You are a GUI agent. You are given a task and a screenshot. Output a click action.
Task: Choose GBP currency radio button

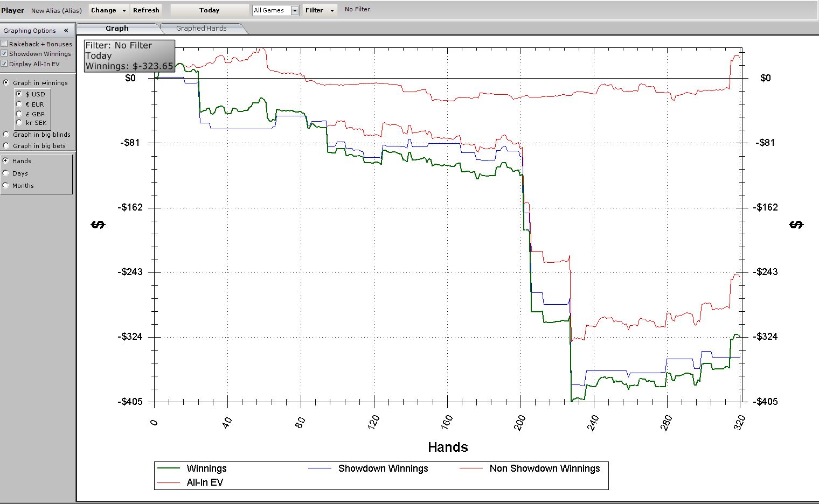(20, 114)
